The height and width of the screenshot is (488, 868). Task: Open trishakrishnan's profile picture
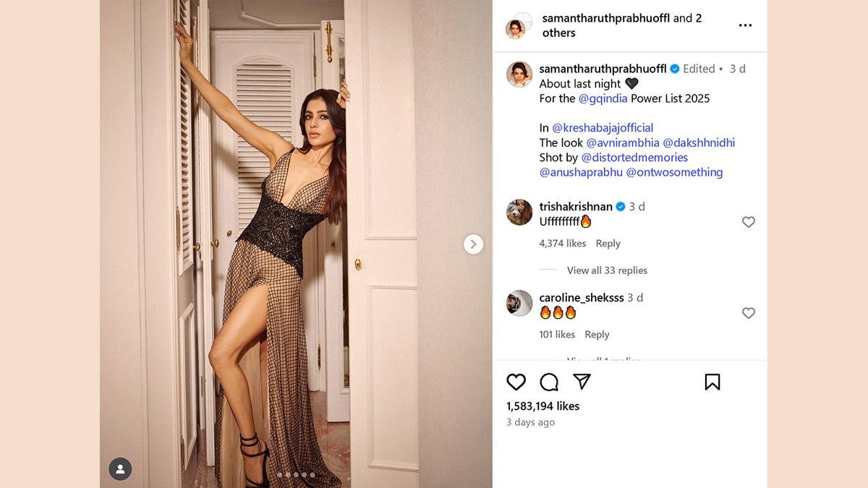[519, 213]
